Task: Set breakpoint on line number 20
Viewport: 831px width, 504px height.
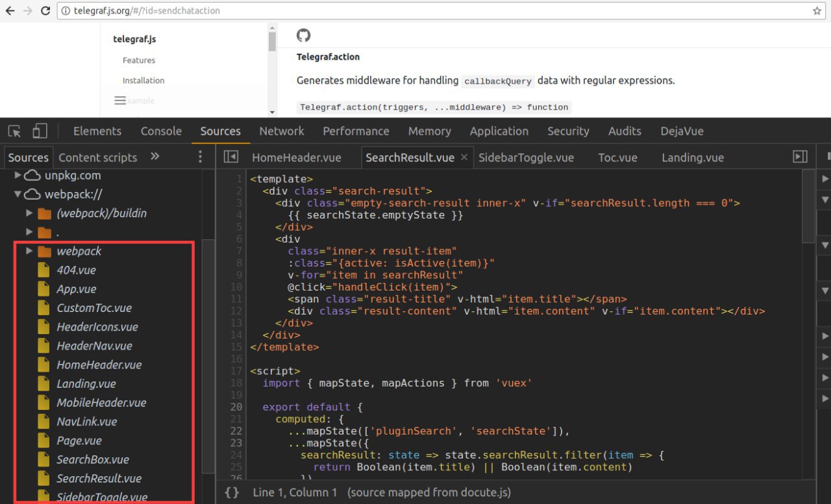Action: click(x=236, y=407)
